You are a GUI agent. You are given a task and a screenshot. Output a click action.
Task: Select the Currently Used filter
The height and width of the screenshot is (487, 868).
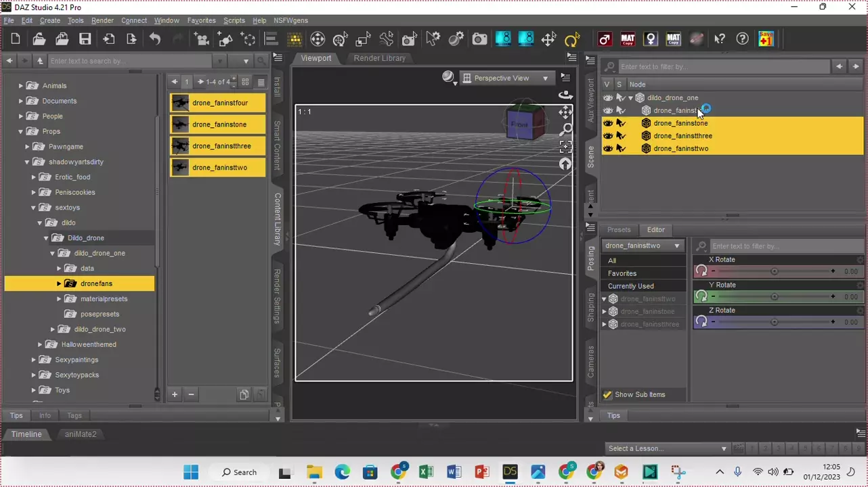[630, 286]
